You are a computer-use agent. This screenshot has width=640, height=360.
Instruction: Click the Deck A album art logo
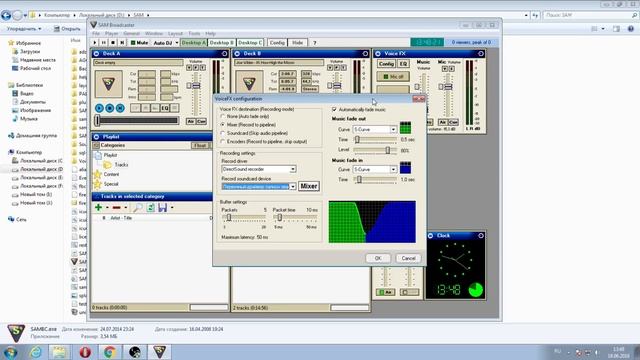pos(109,84)
